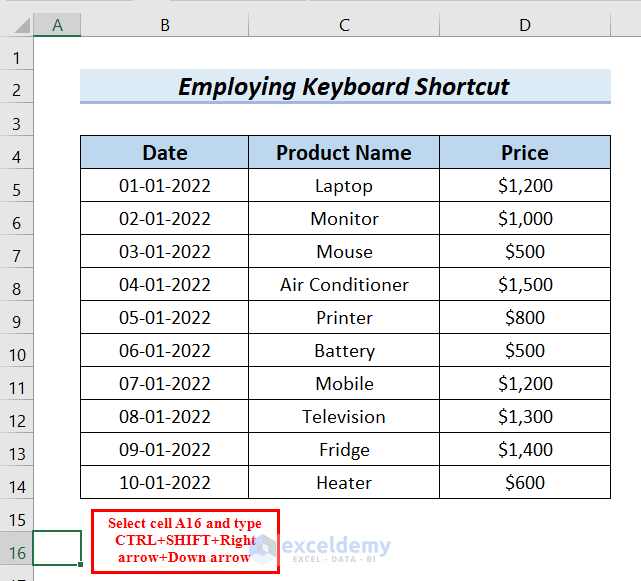Screen dimensions: 641x581
Task: Select row 12 header
Action: [16, 417]
